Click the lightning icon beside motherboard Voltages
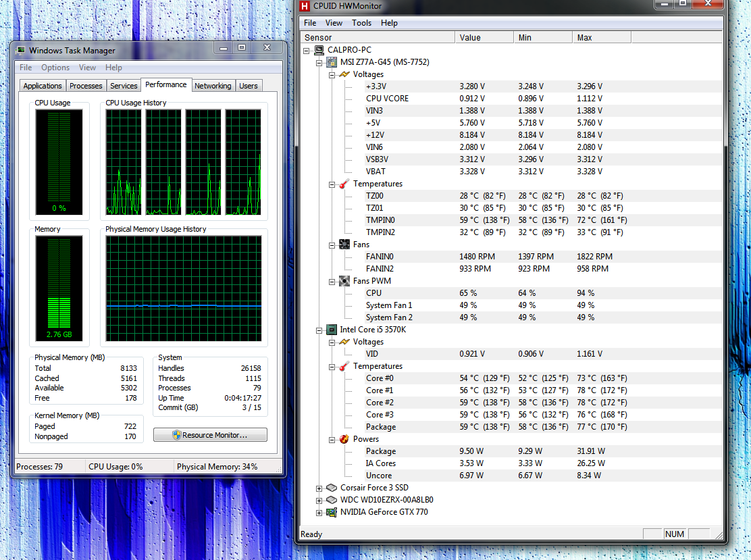 344,74
